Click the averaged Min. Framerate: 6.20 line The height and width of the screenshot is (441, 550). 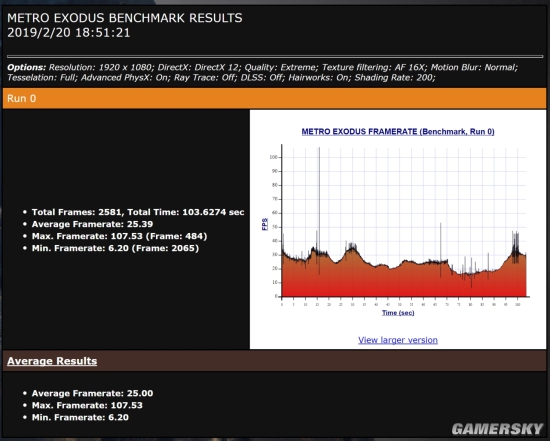(80, 417)
